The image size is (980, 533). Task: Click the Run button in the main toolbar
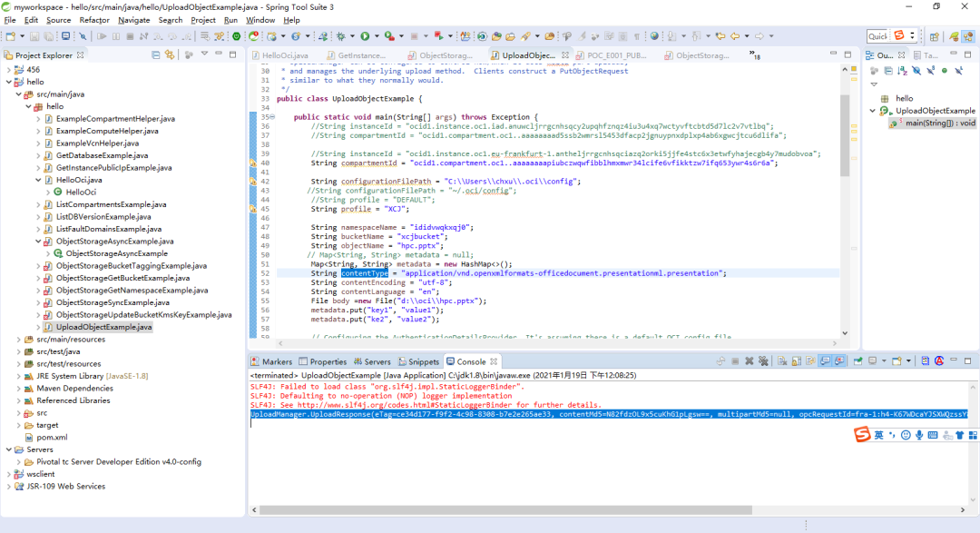coord(364,36)
